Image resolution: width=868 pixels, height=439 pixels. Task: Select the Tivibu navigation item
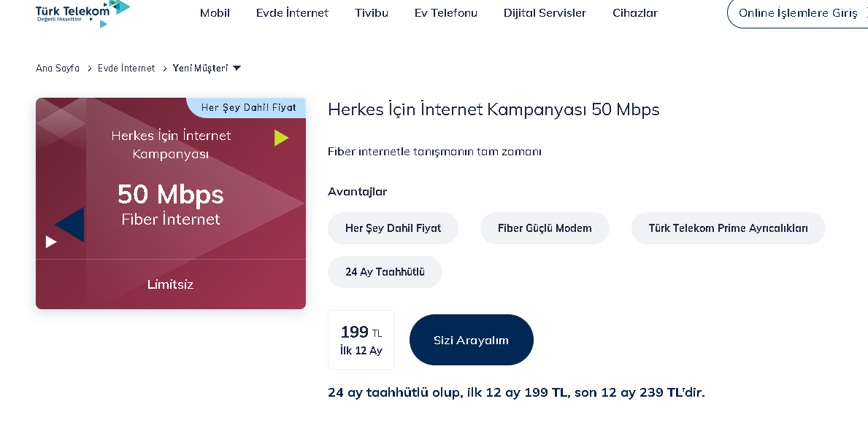pyautogui.click(x=372, y=13)
